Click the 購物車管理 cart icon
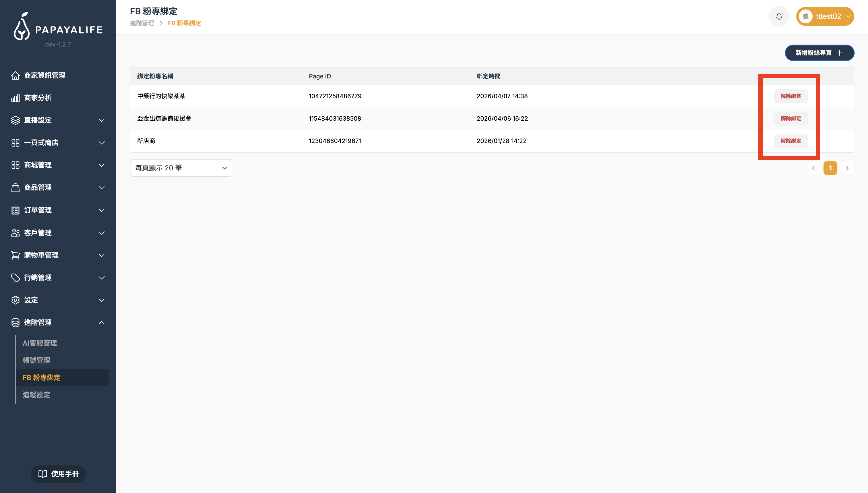Image resolution: width=868 pixels, height=493 pixels. click(x=15, y=255)
